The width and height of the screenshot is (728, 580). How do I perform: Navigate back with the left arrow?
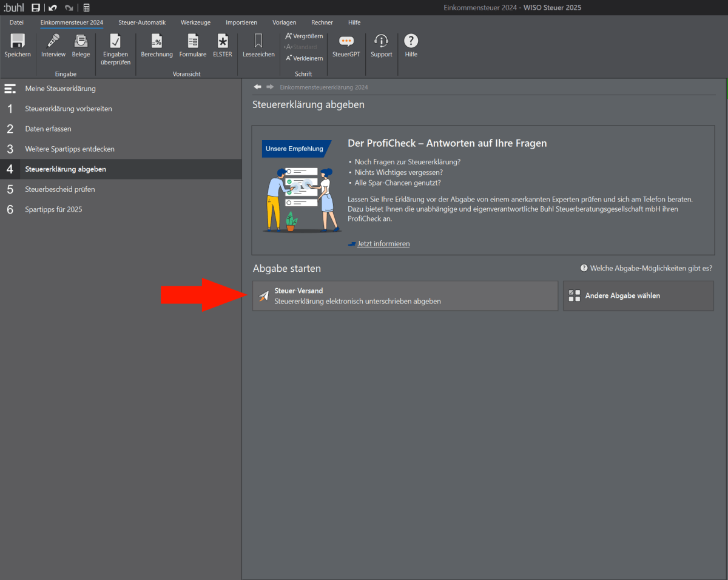click(258, 87)
